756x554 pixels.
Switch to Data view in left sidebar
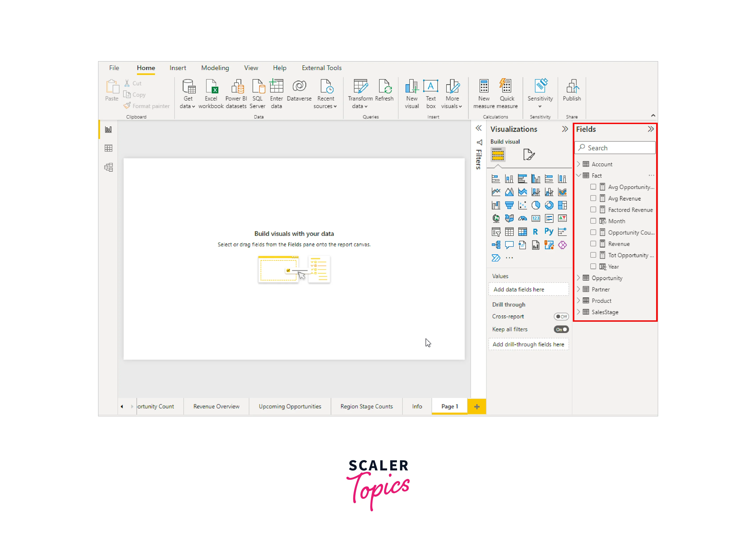tap(108, 148)
